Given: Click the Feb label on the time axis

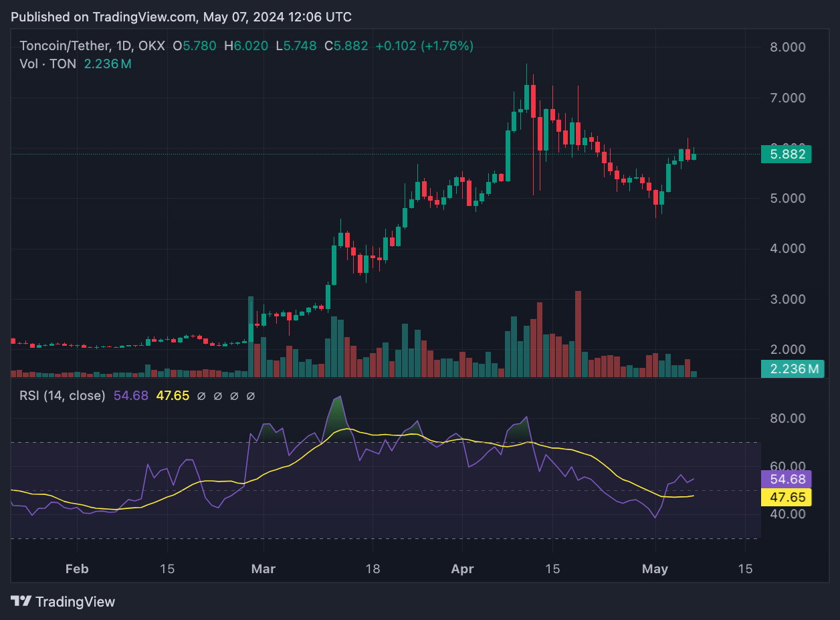Looking at the screenshot, I should click(x=77, y=569).
